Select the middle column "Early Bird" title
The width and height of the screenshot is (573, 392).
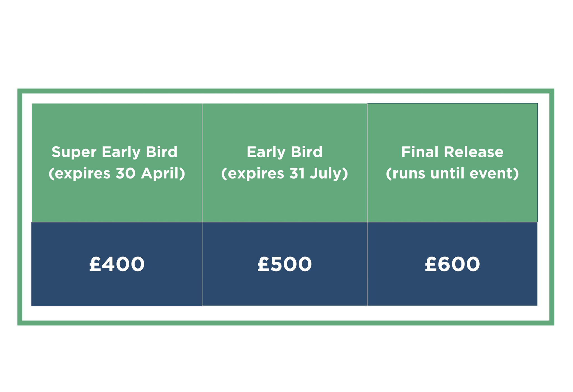pos(285,152)
